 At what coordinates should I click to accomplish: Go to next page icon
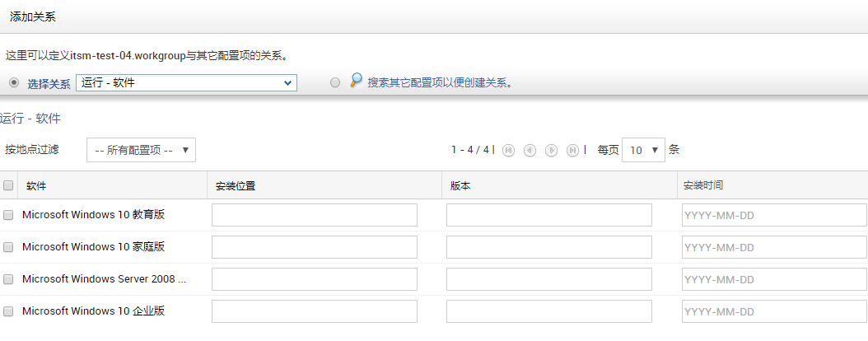coord(552,150)
